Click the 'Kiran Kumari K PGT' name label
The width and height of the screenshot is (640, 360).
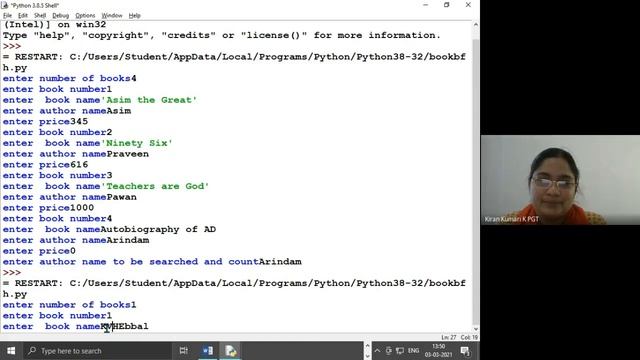511,219
